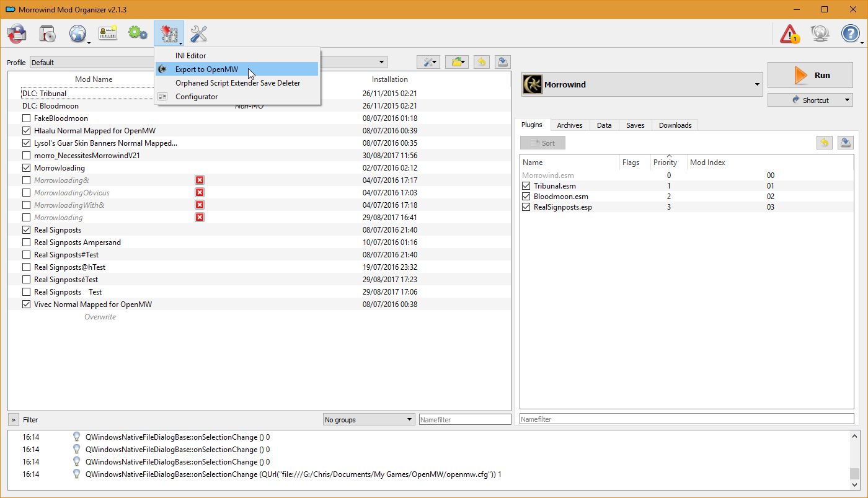Open the Downloads tab
Image resolution: width=868 pixels, height=498 pixels.
pyautogui.click(x=675, y=125)
